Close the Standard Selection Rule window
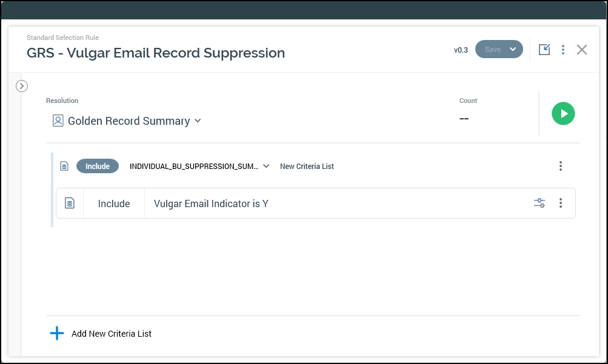The height and width of the screenshot is (364, 608). point(582,50)
